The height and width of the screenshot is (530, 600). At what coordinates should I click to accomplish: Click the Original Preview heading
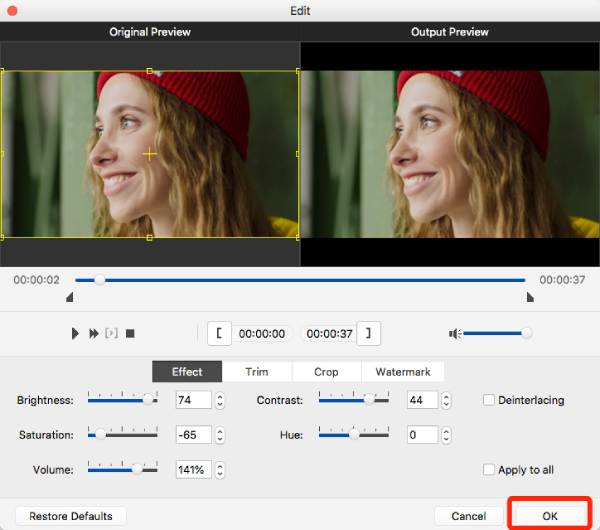coord(150,32)
